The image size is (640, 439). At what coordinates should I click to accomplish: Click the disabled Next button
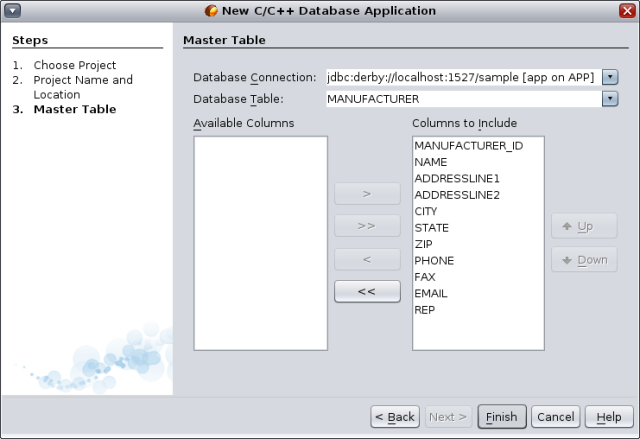click(x=448, y=417)
